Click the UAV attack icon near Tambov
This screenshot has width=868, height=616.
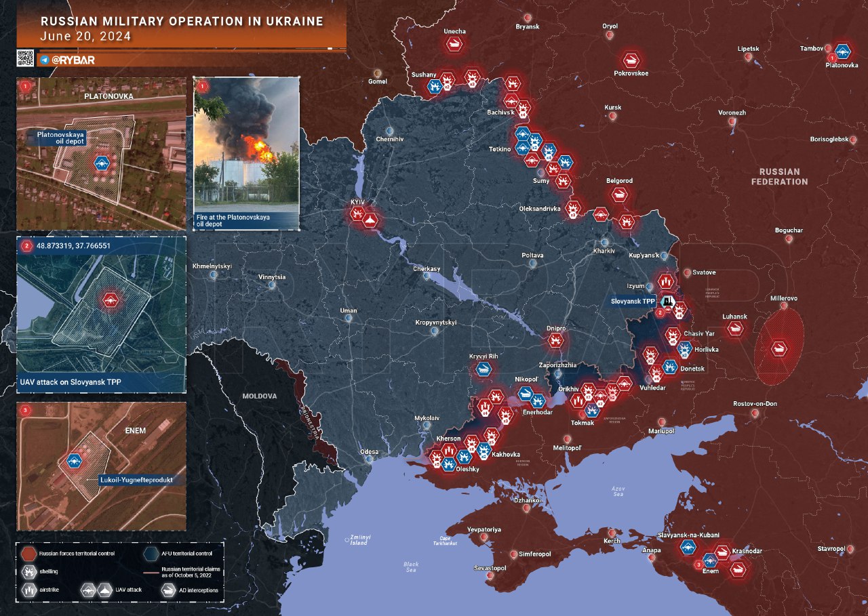pyautogui.click(x=843, y=51)
